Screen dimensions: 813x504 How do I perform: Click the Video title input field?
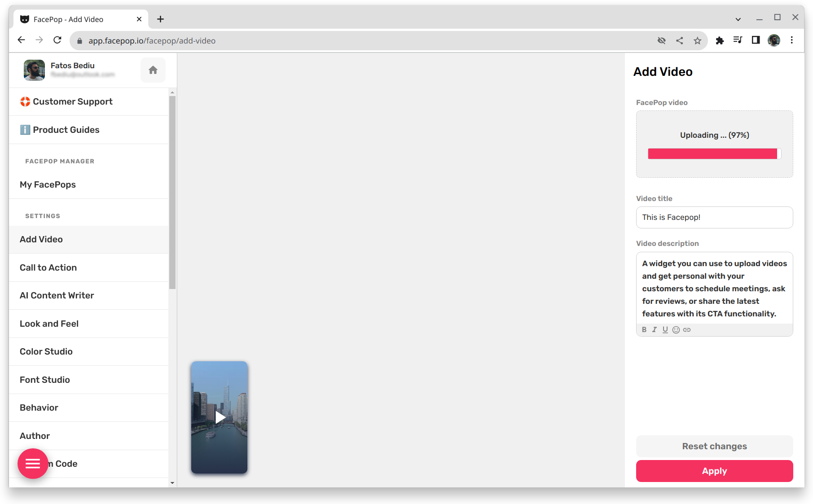(x=714, y=218)
